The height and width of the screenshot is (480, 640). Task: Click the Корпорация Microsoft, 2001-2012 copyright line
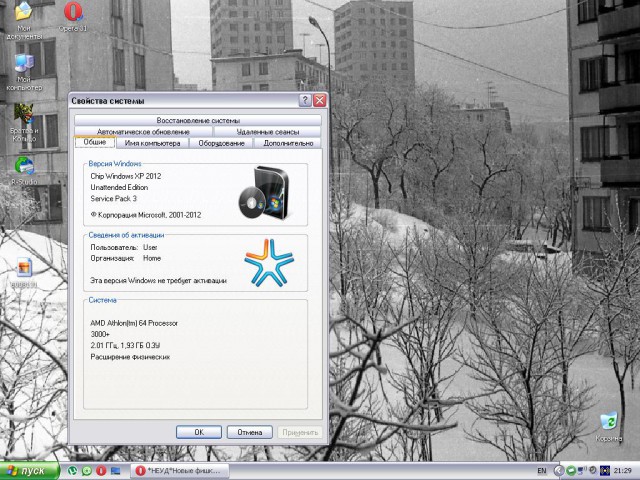pyautogui.click(x=146, y=215)
